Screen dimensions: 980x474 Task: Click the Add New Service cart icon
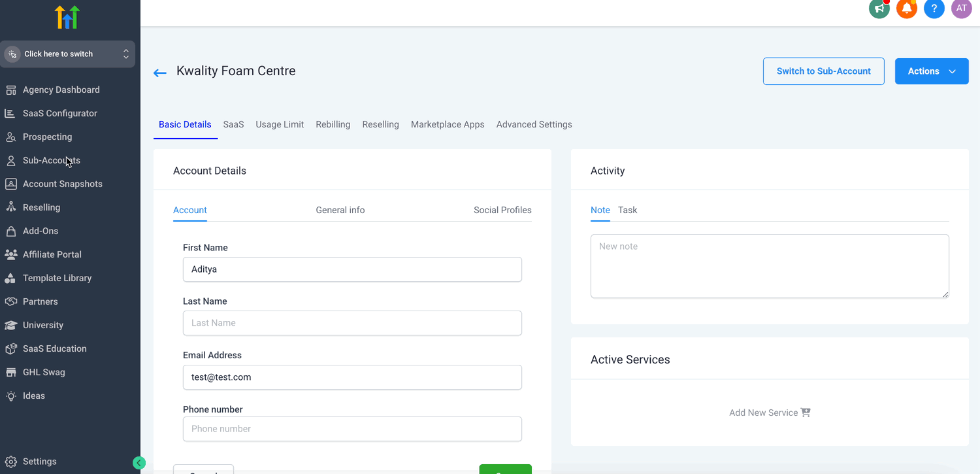[x=806, y=413]
